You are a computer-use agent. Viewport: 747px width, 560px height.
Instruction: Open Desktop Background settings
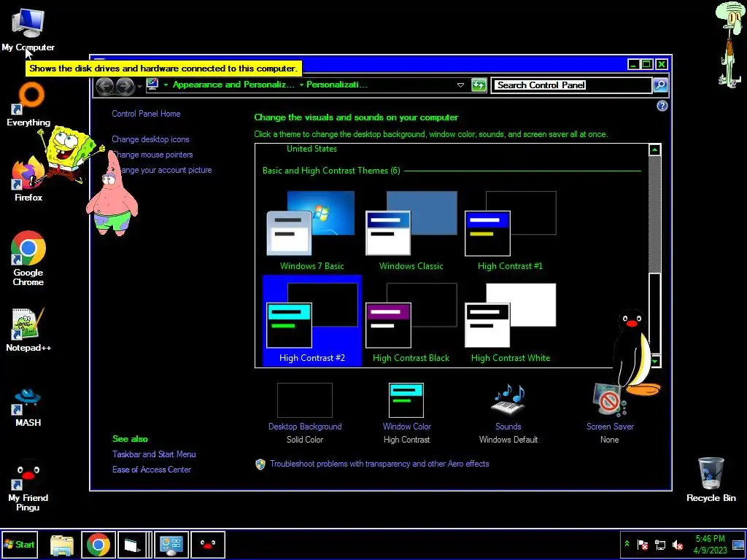(305, 413)
